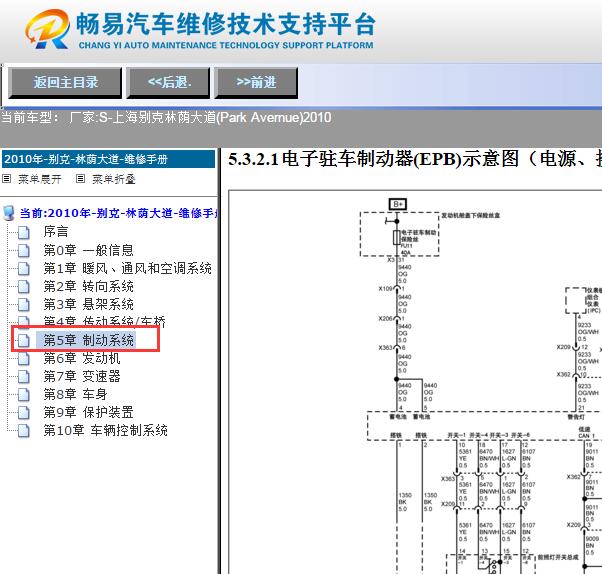Screen dimensions: 602x574
Task: Open 第7章 变速器
Action: (x=82, y=376)
